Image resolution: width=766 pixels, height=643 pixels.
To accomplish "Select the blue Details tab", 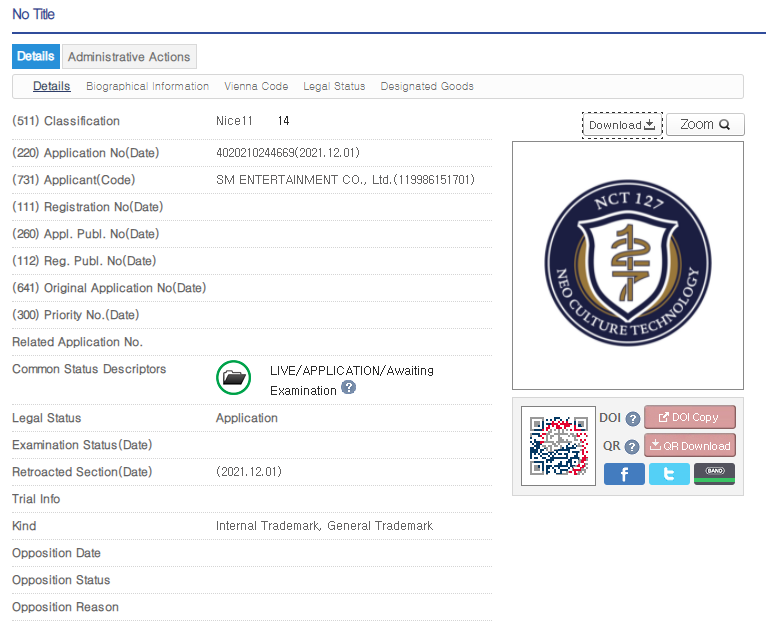I will pos(36,56).
